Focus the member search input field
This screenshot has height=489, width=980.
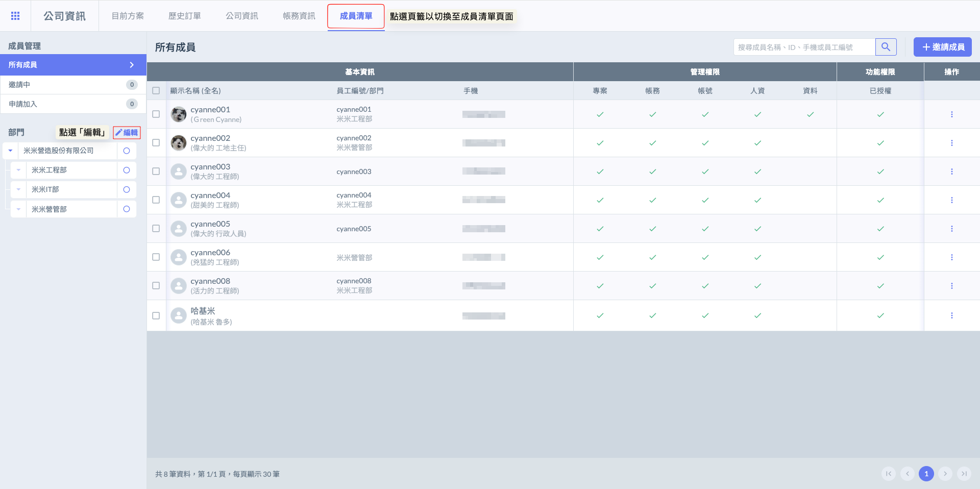click(804, 47)
